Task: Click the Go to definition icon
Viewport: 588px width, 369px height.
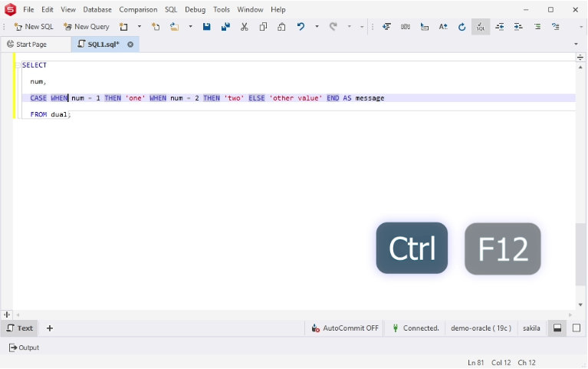Action: (425, 27)
